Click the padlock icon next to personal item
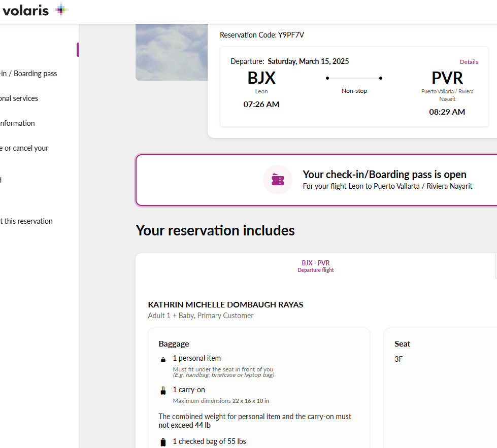Image resolution: width=497 pixels, height=448 pixels. point(162,359)
